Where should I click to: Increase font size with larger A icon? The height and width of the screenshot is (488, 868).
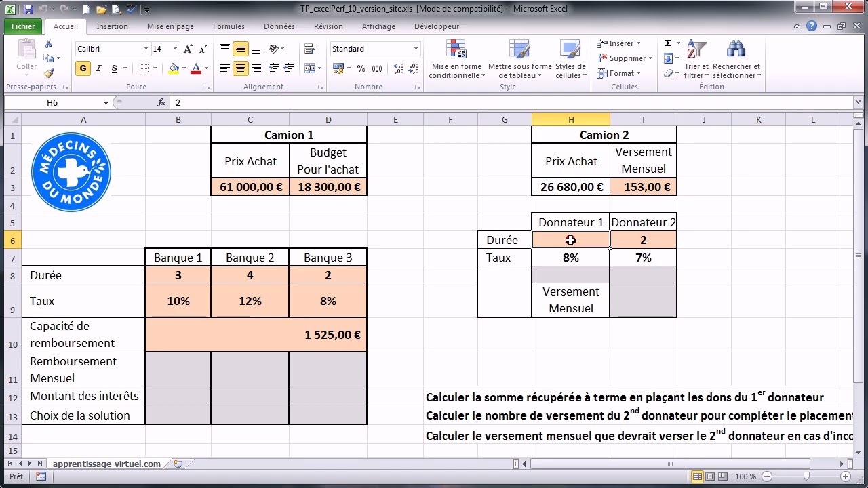[189, 49]
